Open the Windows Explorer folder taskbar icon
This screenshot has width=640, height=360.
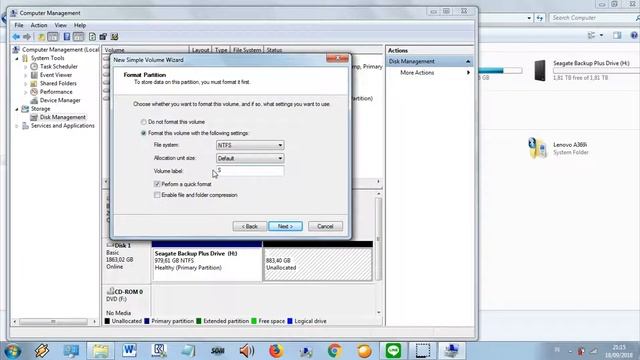coord(100,351)
